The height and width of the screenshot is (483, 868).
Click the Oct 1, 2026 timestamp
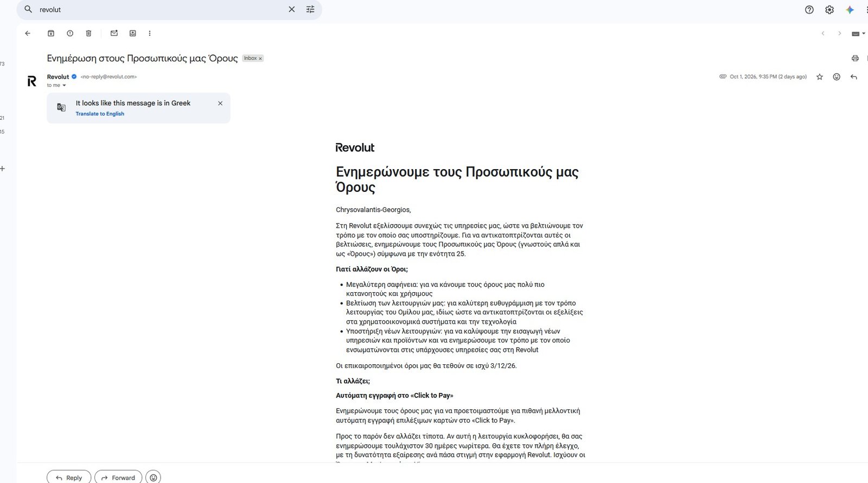[x=768, y=77]
